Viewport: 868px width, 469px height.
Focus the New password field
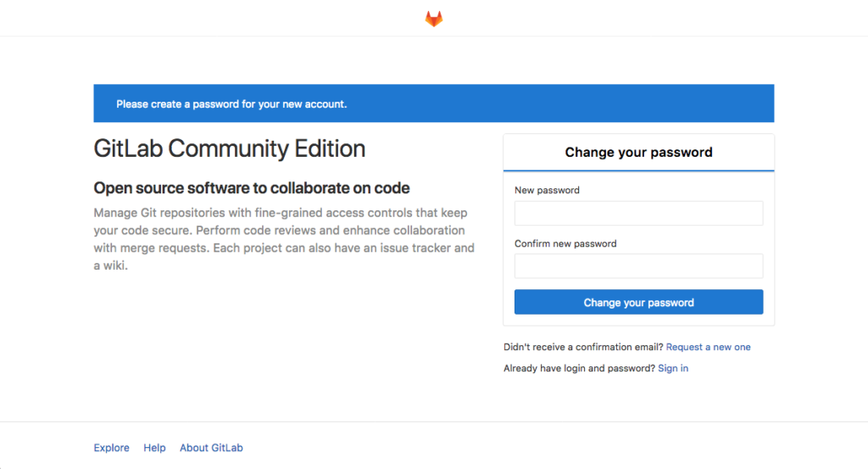point(638,213)
